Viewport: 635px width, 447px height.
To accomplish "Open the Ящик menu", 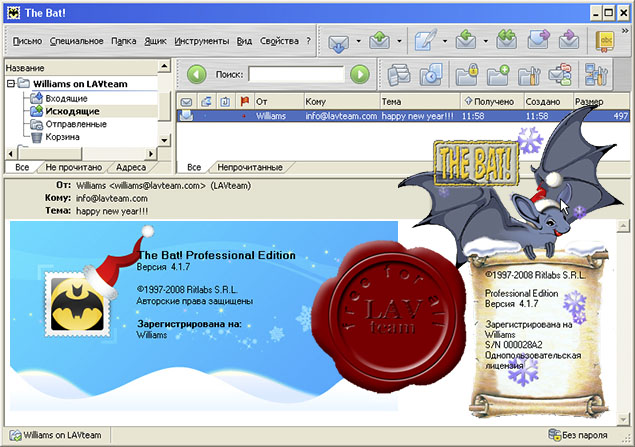I will [x=156, y=41].
